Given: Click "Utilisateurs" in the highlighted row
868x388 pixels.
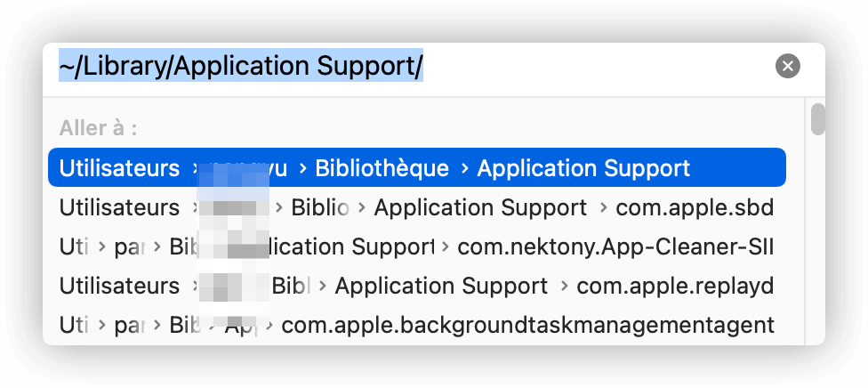Looking at the screenshot, I should [119, 168].
